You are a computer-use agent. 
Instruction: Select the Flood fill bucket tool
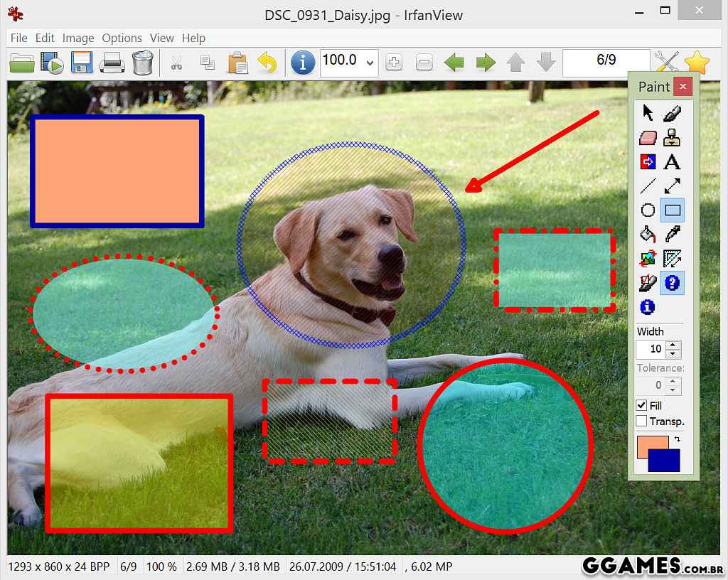pyautogui.click(x=648, y=234)
